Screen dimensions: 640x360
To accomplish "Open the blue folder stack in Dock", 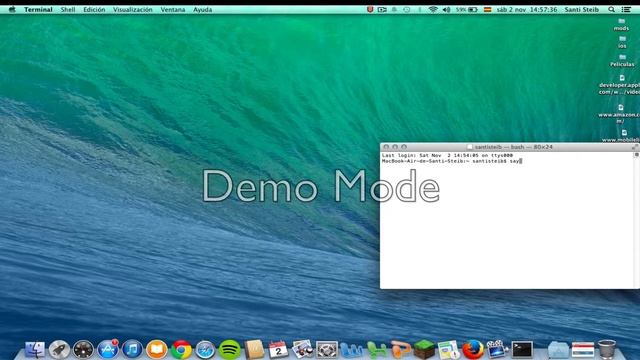I will coord(558,350).
